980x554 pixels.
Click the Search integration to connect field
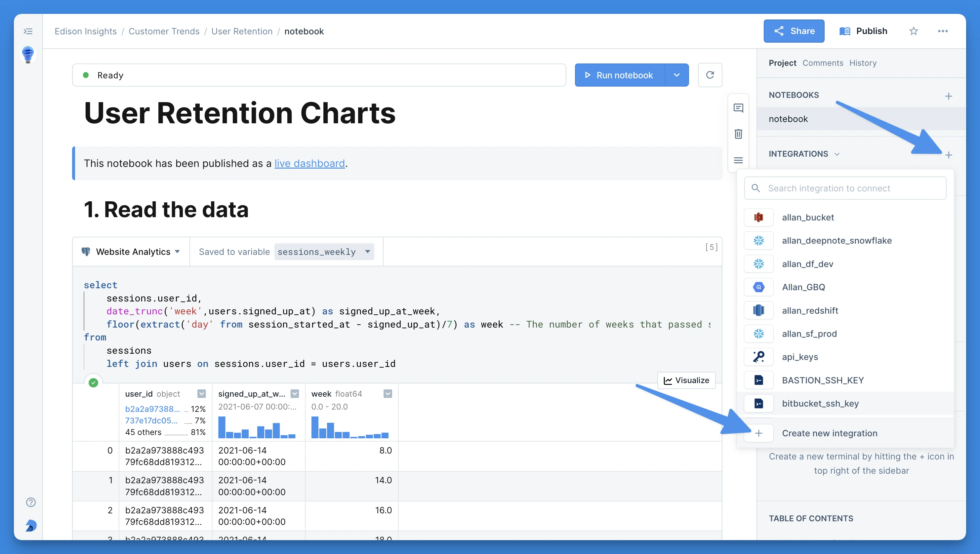click(x=845, y=188)
